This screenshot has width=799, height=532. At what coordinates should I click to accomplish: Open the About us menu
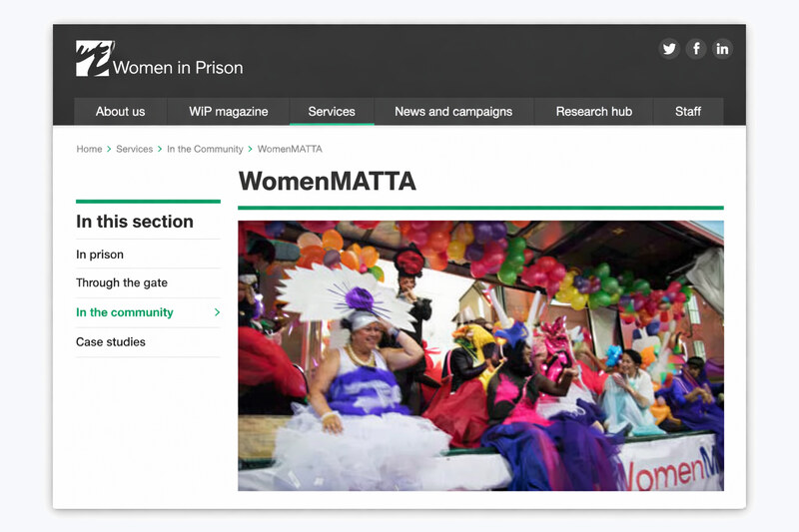tap(120, 112)
